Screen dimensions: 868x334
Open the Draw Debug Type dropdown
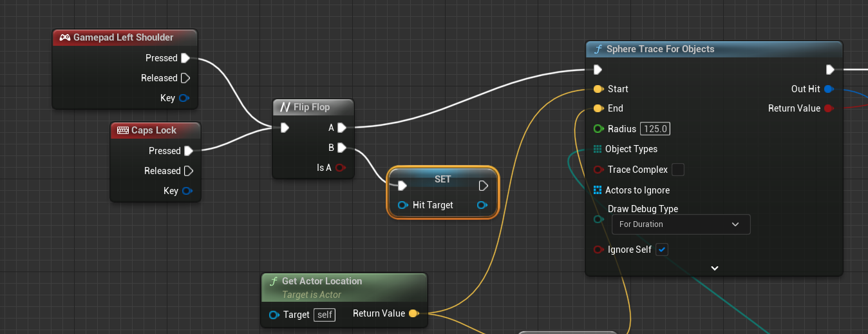(681, 224)
